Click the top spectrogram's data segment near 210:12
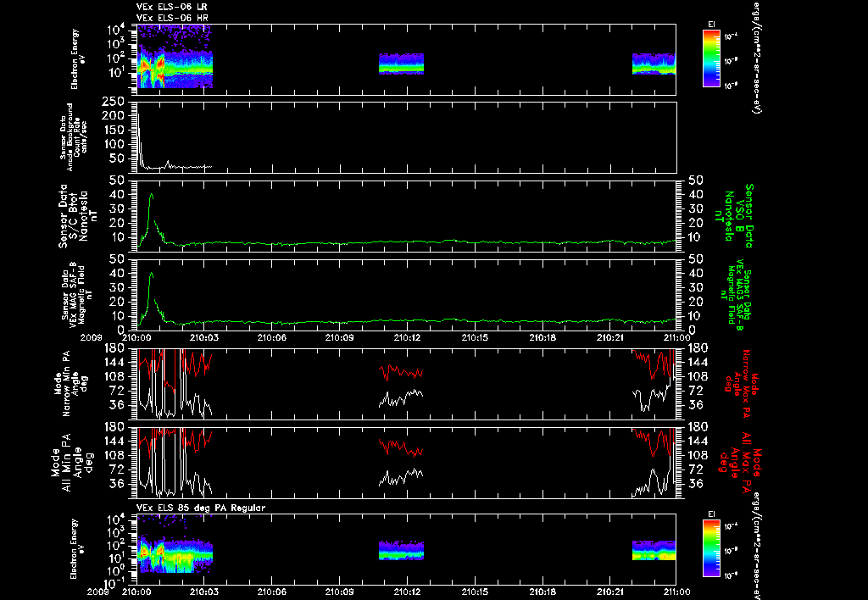 [401, 64]
